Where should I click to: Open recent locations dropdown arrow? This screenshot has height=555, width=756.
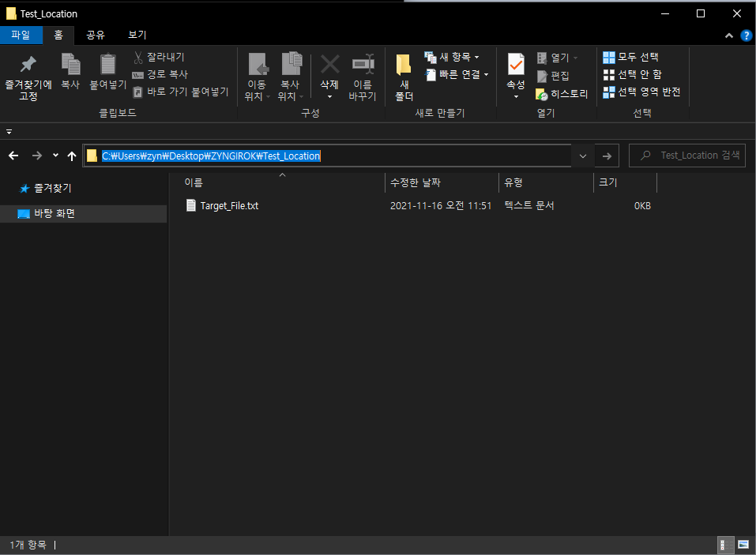tap(55, 155)
